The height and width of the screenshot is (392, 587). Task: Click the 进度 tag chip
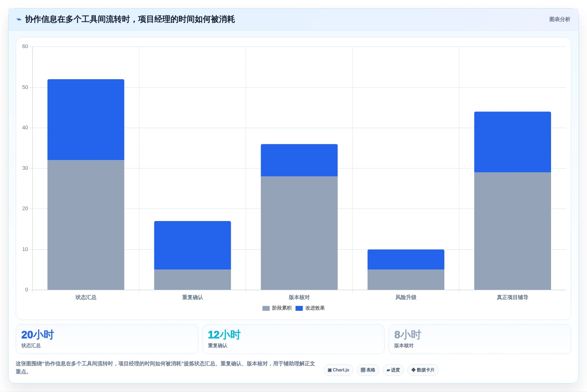[x=393, y=370]
